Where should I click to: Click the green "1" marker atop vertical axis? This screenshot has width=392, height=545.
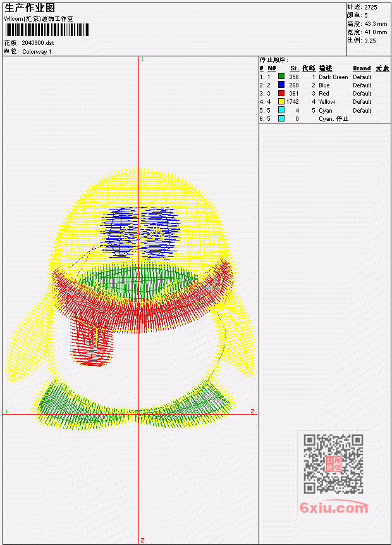point(142,60)
